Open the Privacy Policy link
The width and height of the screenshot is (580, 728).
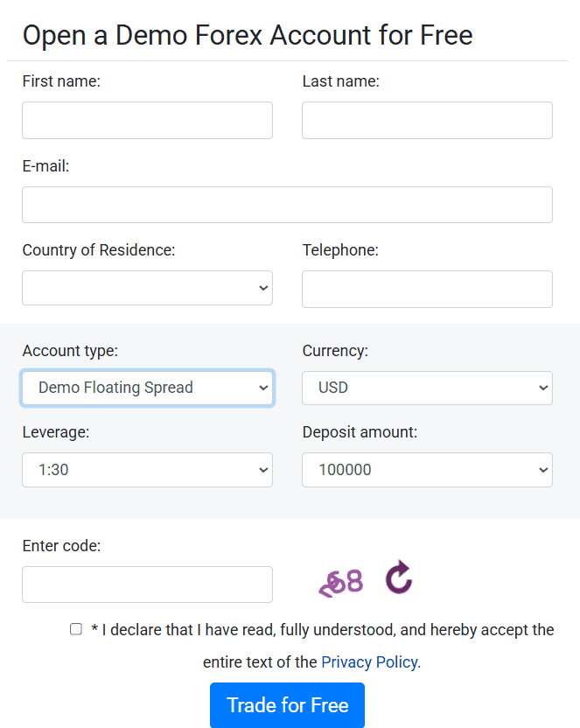pyautogui.click(x=368, y=661)
